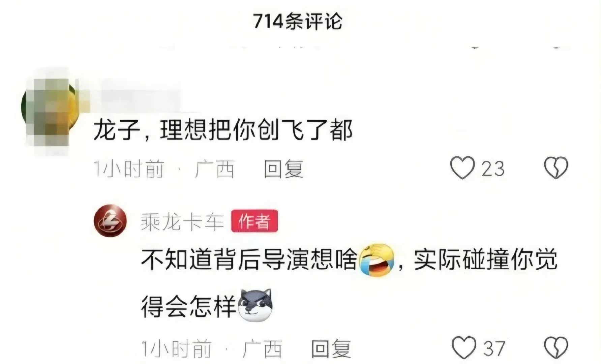The image size is (601, 364).
Task: Click the 714条评论 header
Action: [x=298, y=22]
